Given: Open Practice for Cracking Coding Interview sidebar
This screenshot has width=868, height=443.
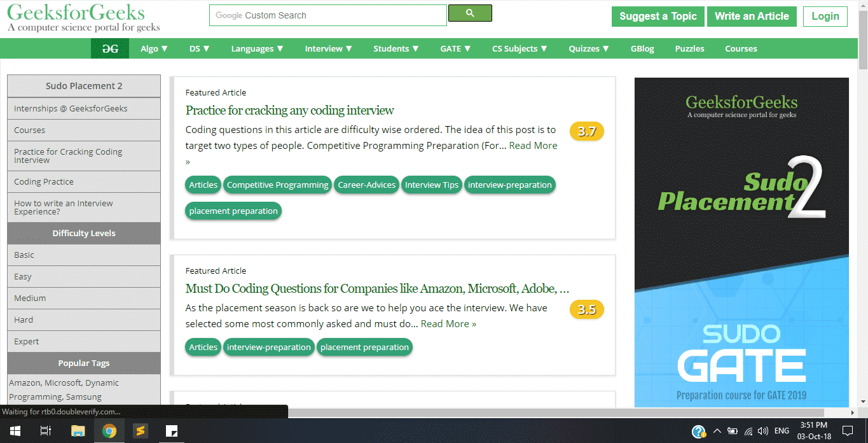Looking at the screenshot, I should [x=84, y=156].
